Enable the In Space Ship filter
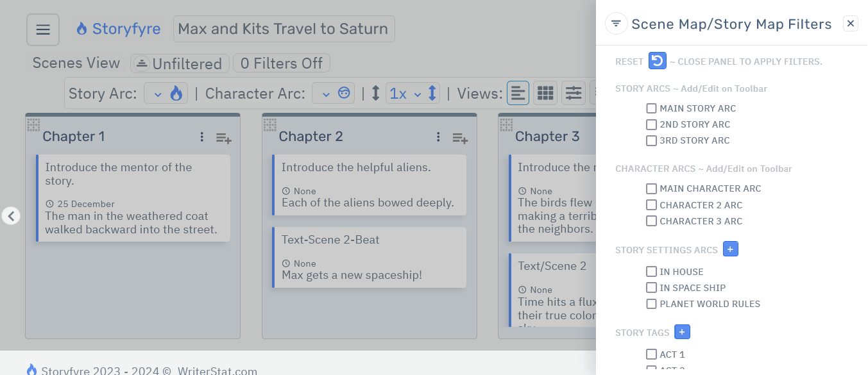Screen dimensions: 868x375 651,287
